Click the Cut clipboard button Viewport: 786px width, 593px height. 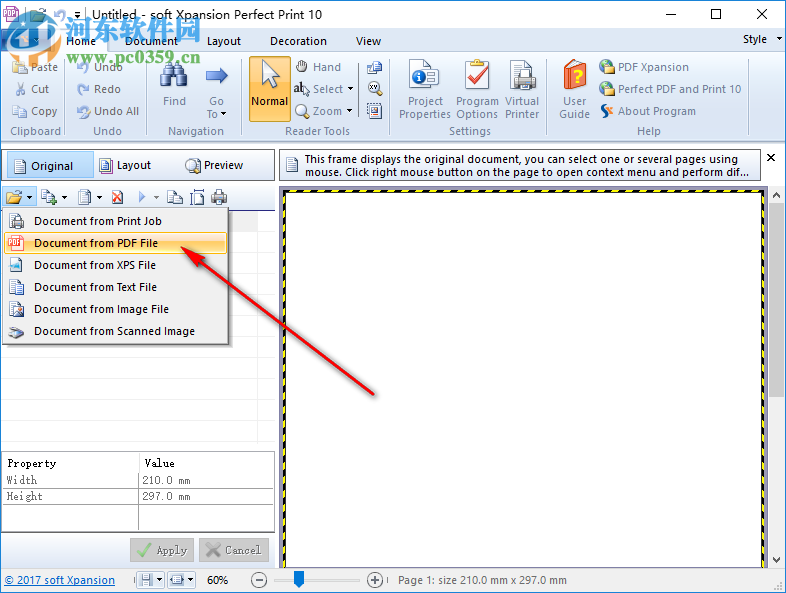(x=32, y=89)
